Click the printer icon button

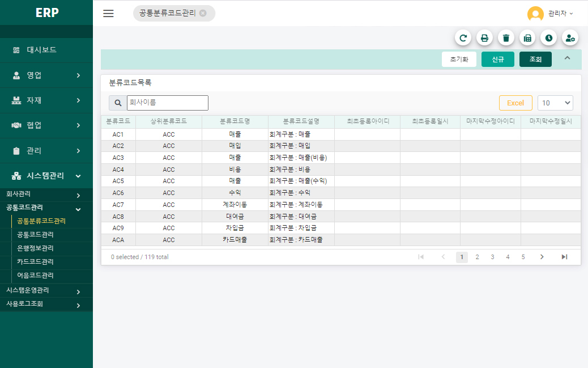[x=484, y=38]
